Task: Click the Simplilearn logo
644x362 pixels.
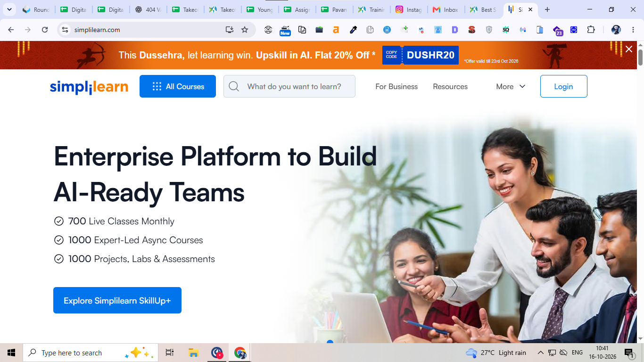Action: tap(89, 87)
